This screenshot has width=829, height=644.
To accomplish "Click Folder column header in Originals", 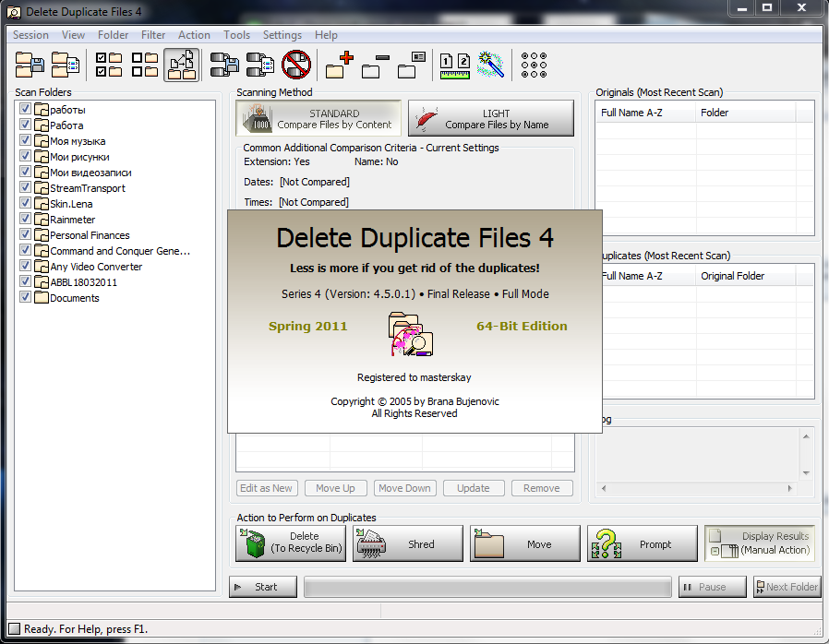I will [x=746, y=113].
